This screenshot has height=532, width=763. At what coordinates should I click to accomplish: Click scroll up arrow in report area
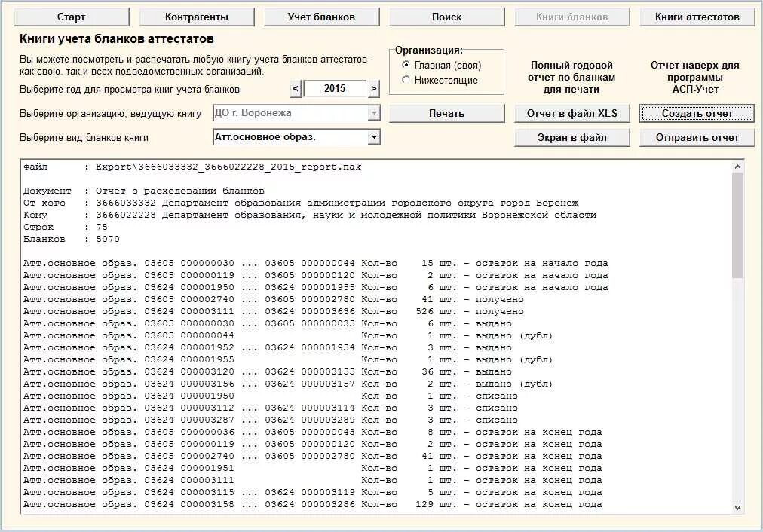click(x=737, y=167)
